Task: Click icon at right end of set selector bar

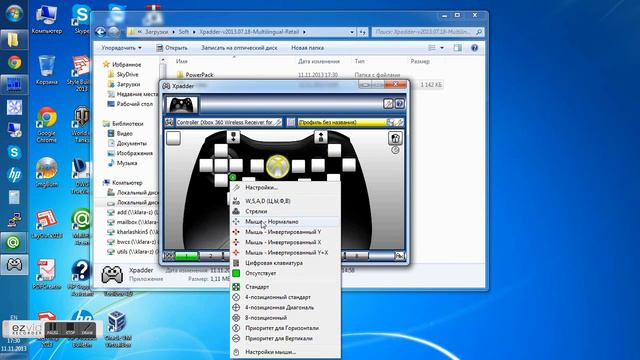Action: click(x=399, y=256)
